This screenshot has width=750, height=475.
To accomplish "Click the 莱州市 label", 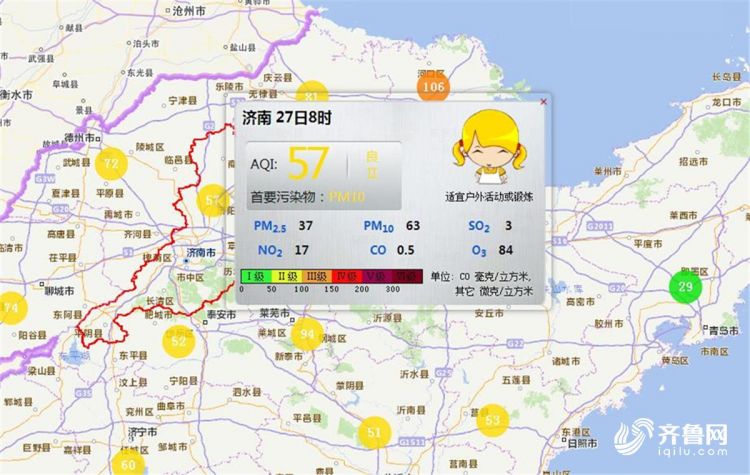I will 608,171.
